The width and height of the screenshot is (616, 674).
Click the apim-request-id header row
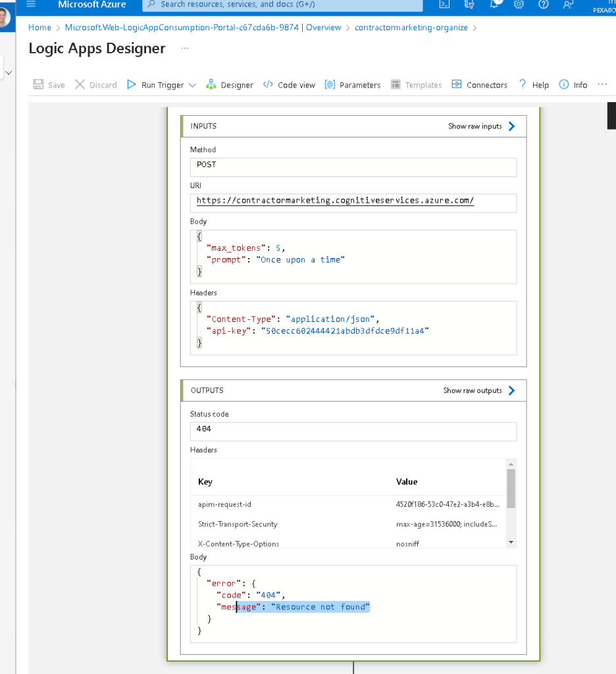tap(349, 505)
